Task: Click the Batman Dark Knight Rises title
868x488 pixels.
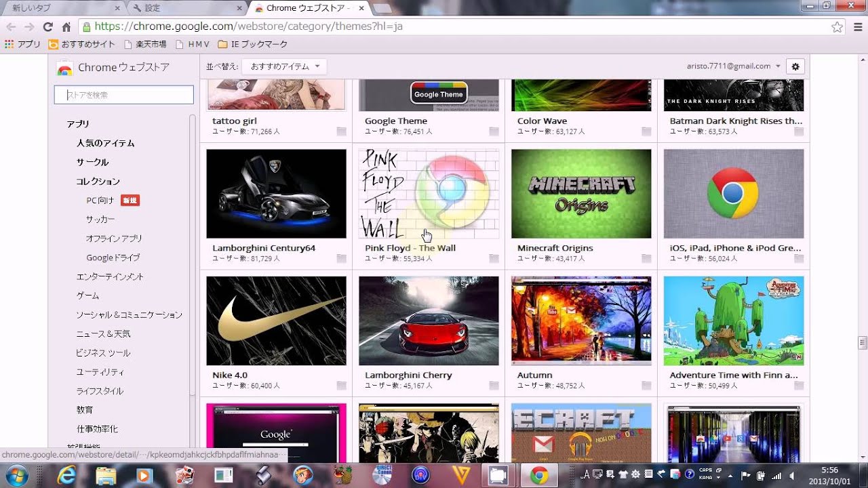Action: tap(736, 121)
